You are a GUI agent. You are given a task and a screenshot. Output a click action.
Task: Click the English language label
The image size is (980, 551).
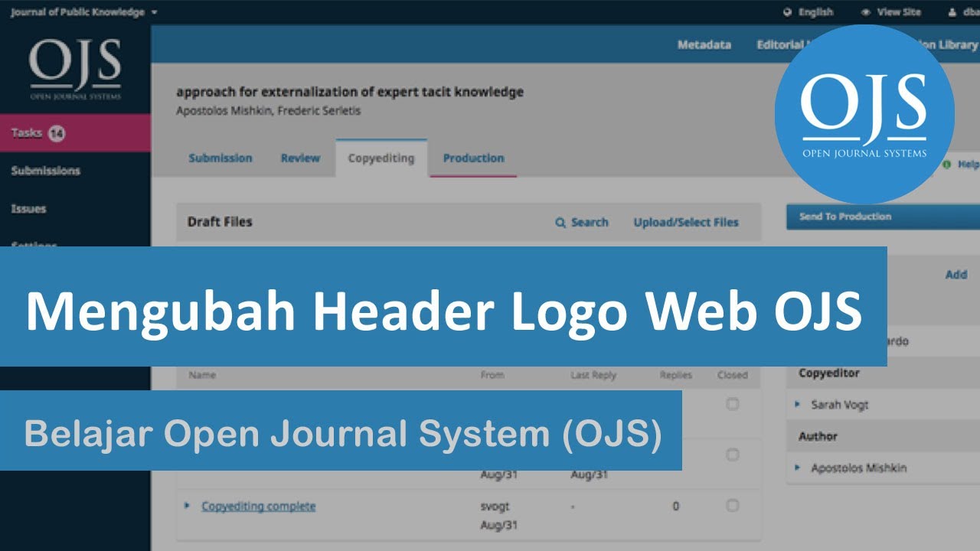click(x=815, y=12)
